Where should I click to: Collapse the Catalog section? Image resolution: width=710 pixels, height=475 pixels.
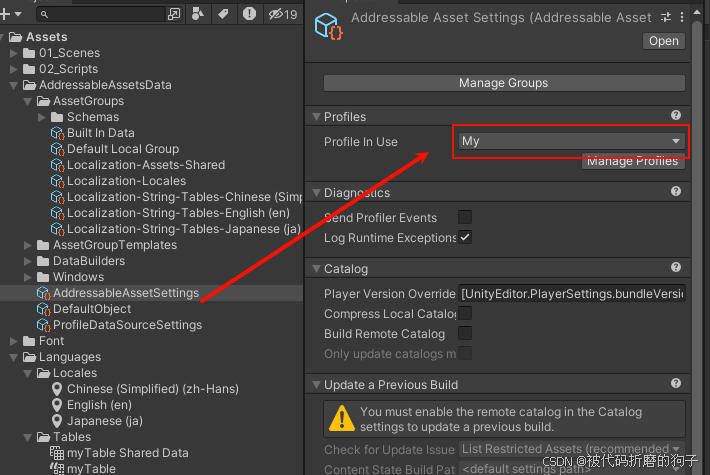click(317, 269)
